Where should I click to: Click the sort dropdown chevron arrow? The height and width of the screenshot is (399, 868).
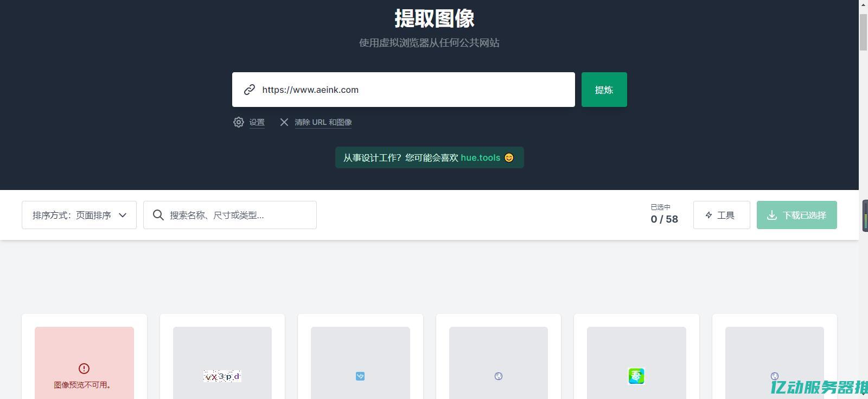pyautogui.click(x=123, y=215)
